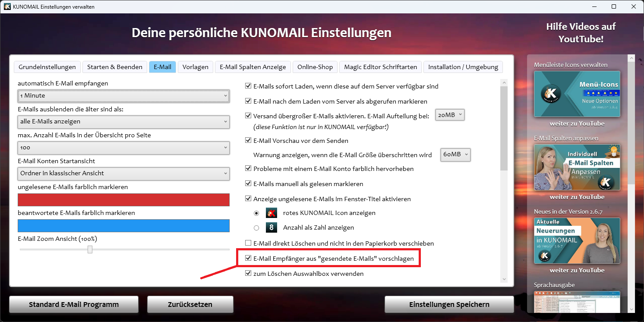Pick the blue answered e-mail color swatch
Viewport: 644px width, 322px height.
(123, 226)
